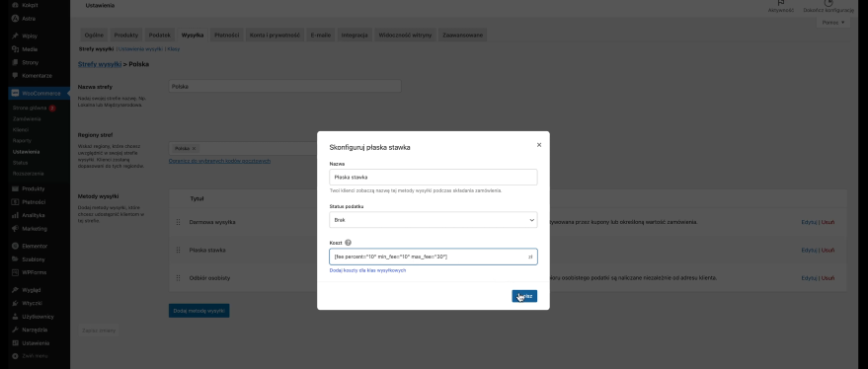
Task: Click Edytuj for Odbiór osobisty row
Action: [x=809, y=277]
